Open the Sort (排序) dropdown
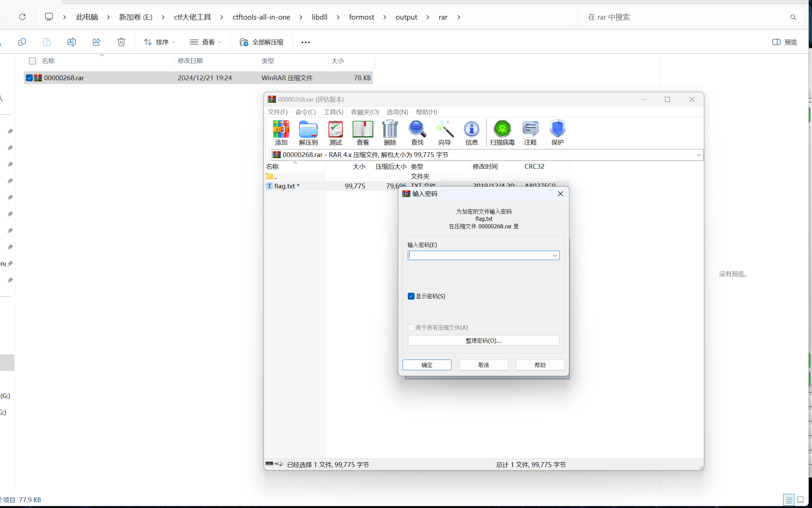The width and height of the screenshot is (812, 508). [x=159, y=42]
